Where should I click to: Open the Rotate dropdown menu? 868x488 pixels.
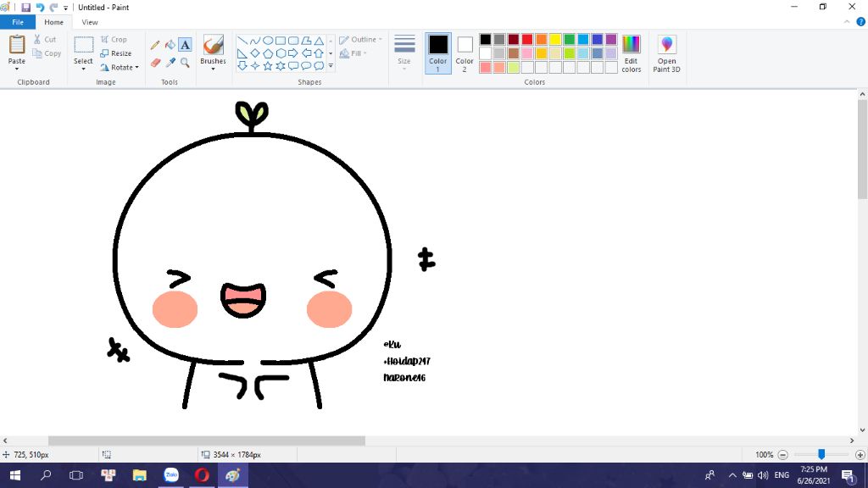point(120,68)
